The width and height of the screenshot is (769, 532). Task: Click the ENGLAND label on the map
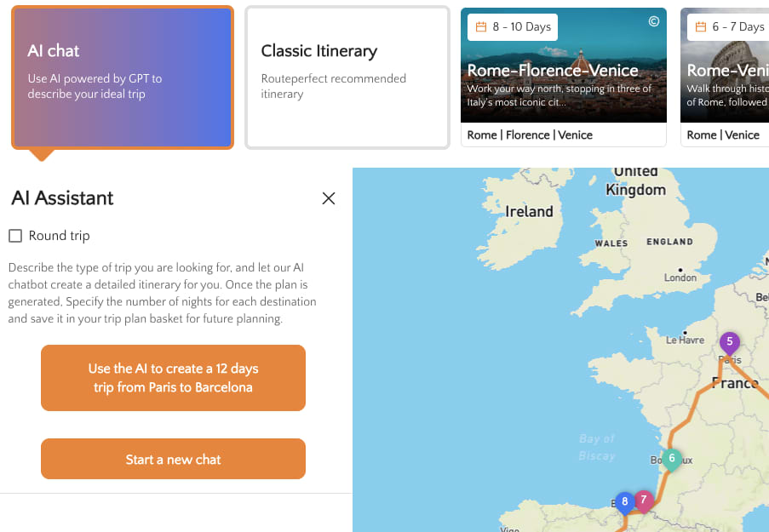click(670, 242)
